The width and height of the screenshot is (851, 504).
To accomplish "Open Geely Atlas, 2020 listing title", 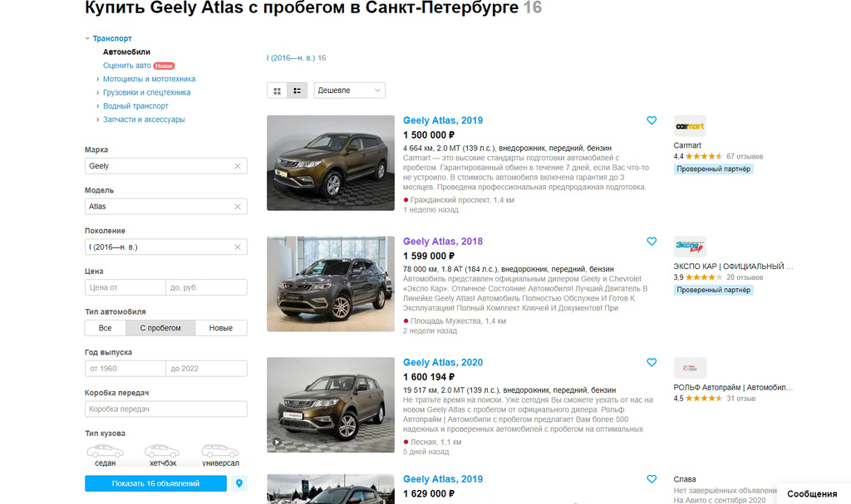I will (x=443, y=362).
